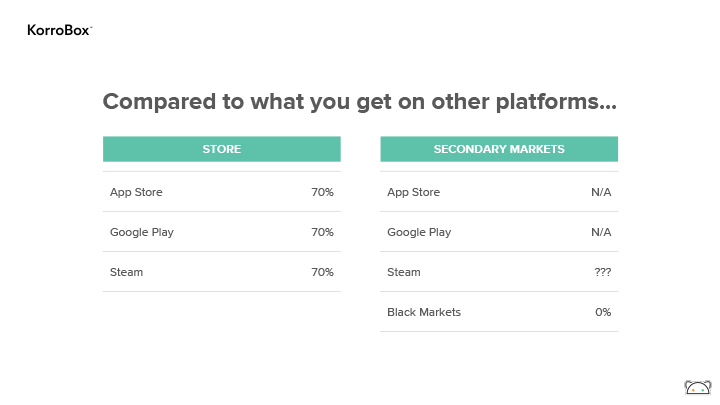
Task: Click Google Play in Secondary Markets table
Action: point(419,232)
